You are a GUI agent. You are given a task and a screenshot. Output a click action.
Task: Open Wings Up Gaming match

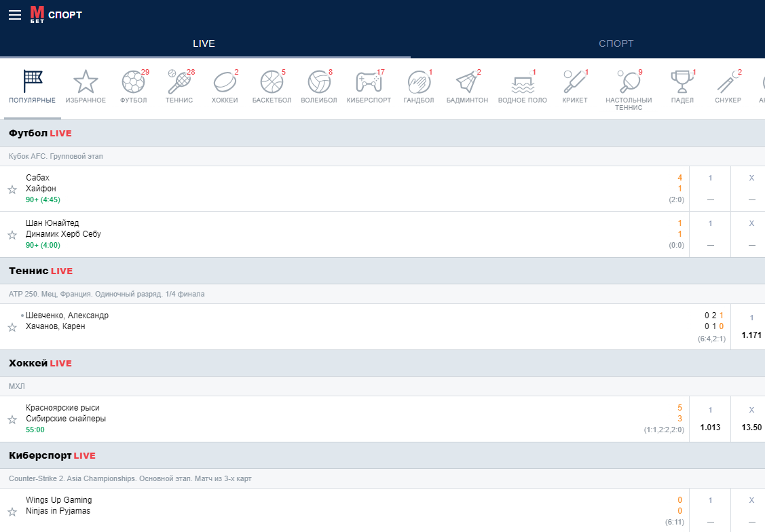click(x=58, y=500)
